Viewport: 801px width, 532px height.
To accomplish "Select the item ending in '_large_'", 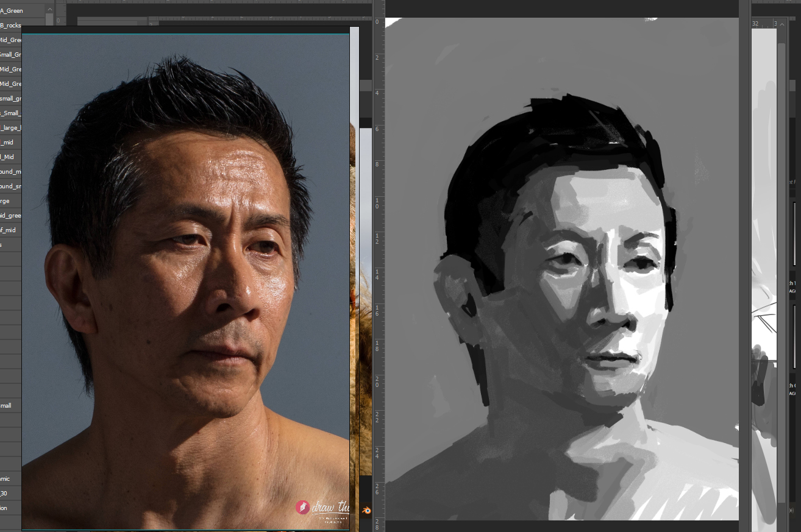I will coord(11,127).
